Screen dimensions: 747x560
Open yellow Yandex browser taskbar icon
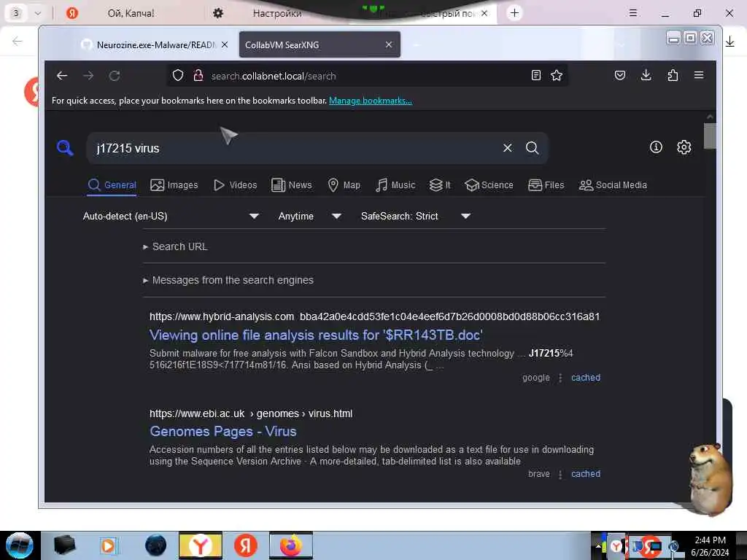tap(201, 545)
